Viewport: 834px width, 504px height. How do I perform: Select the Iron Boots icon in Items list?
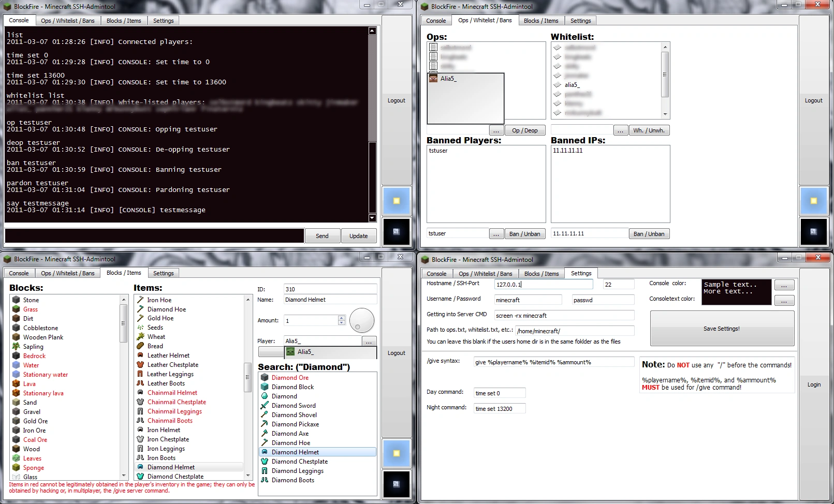(140, 458)
